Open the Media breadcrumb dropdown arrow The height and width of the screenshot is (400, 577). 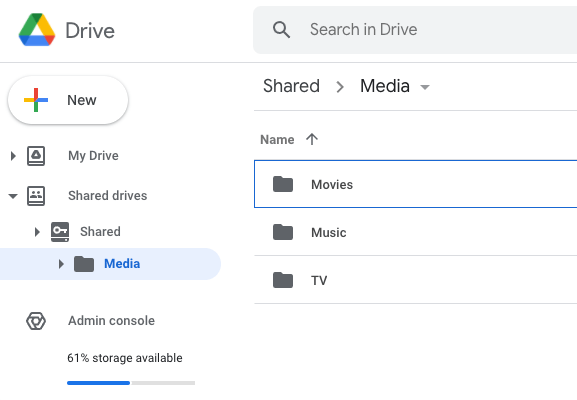[425, 87]
